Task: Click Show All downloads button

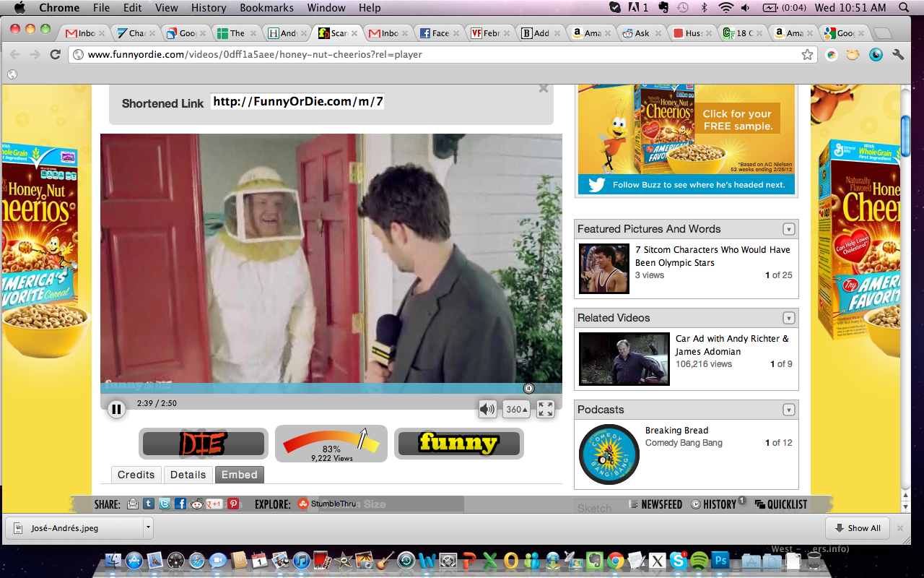Action: [x=858, y=528]
